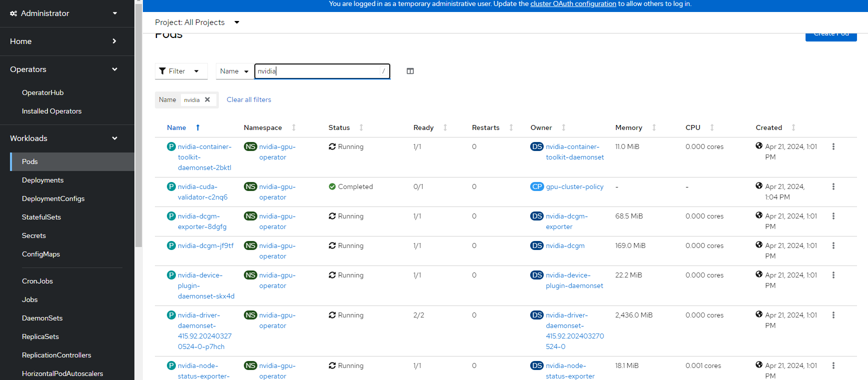Image resolution: width=868 pixels, height=380 pixels.
Task: Click the NS badge in nvidia-cuda-validator row
Action: 250,186
